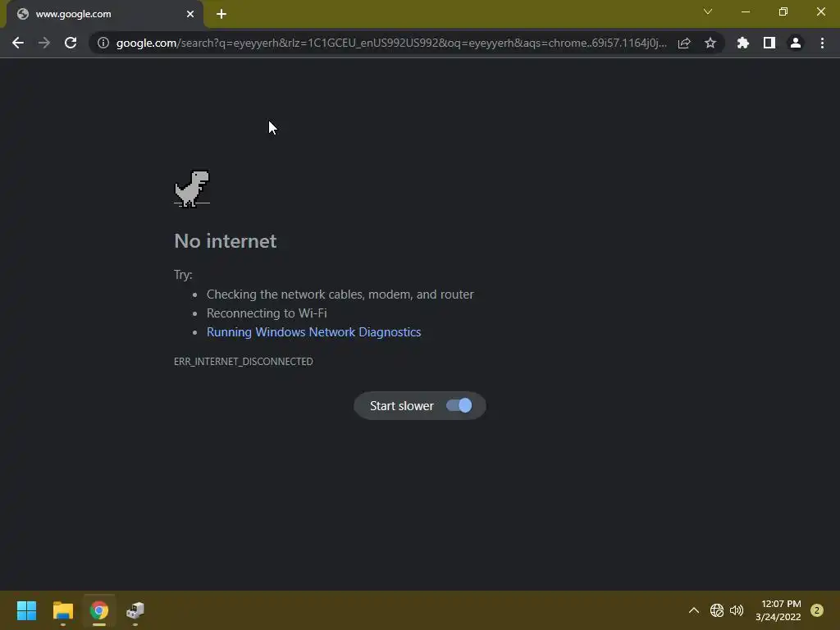Click the dinosaur game icon
The height and width of the screenshot is (630, 840).
pyautogui.click(x=192, y=189)
